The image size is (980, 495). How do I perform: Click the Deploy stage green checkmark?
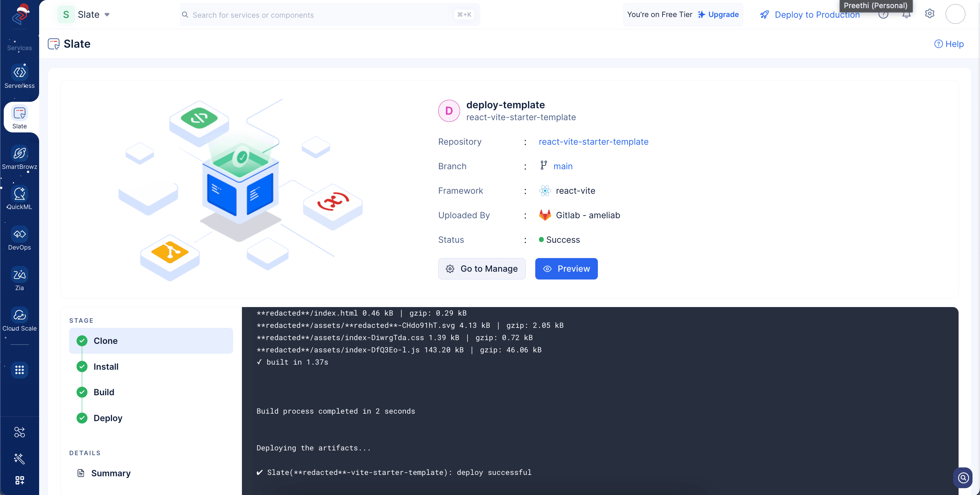pyautogui.click(x=82, y=418)
